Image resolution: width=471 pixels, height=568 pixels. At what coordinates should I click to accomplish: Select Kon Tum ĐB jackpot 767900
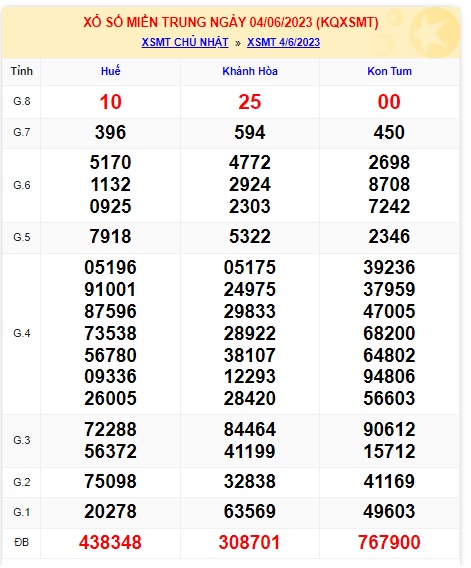tap(389, 543)
